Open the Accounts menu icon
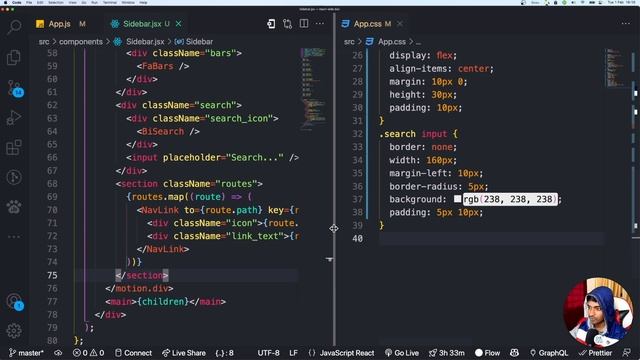Screen dimensions: 640x360 pos(15,301)
